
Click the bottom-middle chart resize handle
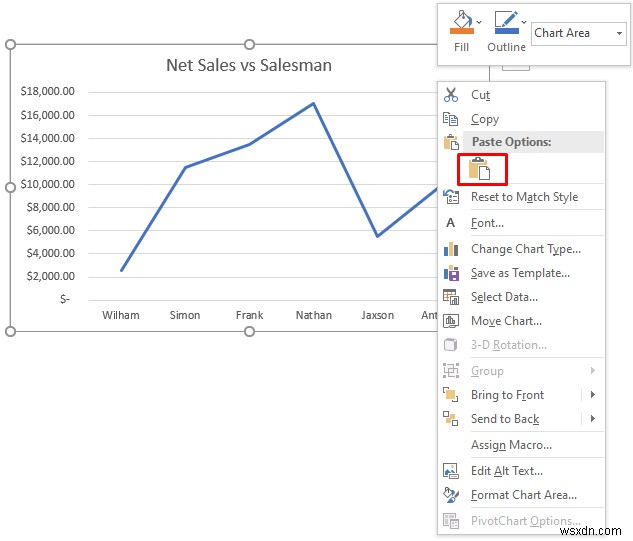[249, 332]
